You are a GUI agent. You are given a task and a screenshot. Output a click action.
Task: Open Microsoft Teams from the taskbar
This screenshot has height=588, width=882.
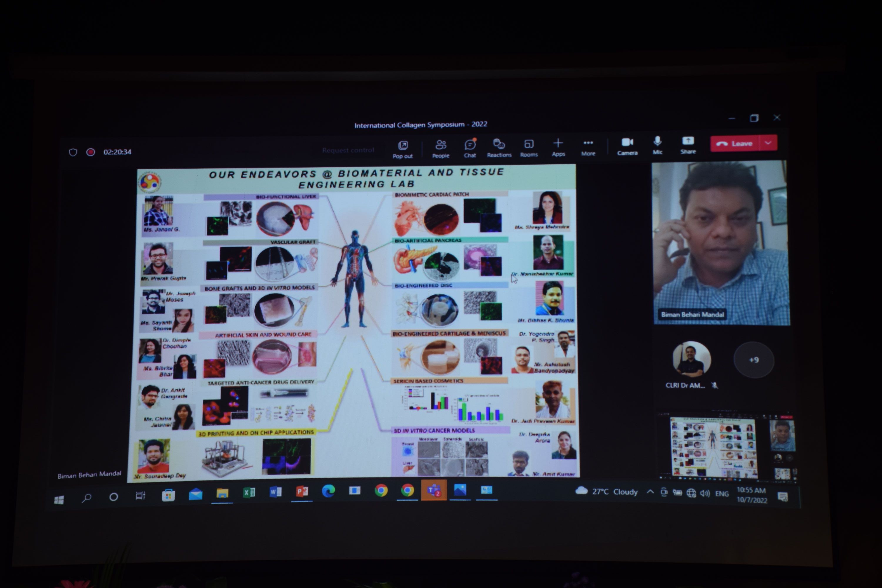click(433, 490)
